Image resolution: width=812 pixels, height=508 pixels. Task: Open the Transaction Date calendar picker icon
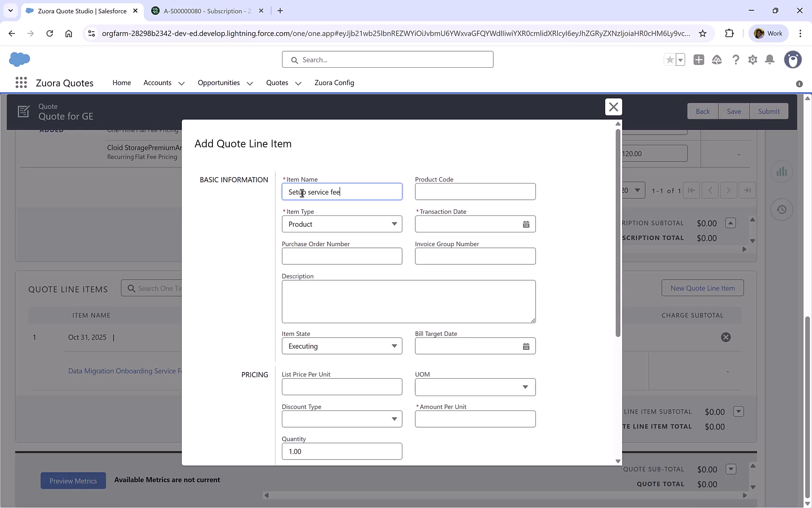(526, 224)
